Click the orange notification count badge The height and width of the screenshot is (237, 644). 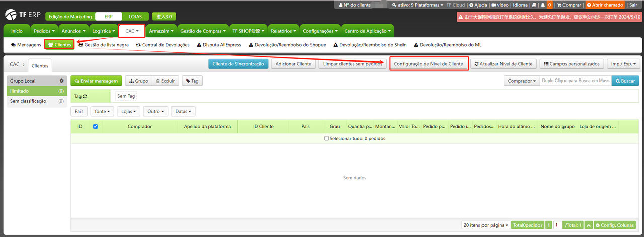pyautogui.click(x=549, y=5)
